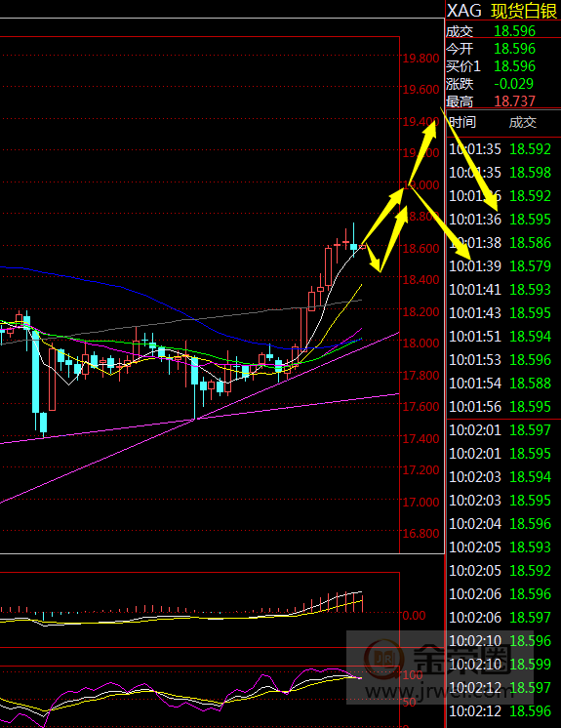Click the 18.200 price axis label
Viewport: 561px width, 728px height.
coord(421,312)
